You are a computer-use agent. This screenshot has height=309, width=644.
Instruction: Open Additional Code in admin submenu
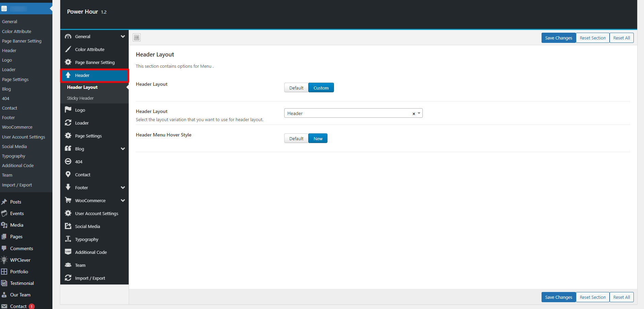[x=18, y=165]
